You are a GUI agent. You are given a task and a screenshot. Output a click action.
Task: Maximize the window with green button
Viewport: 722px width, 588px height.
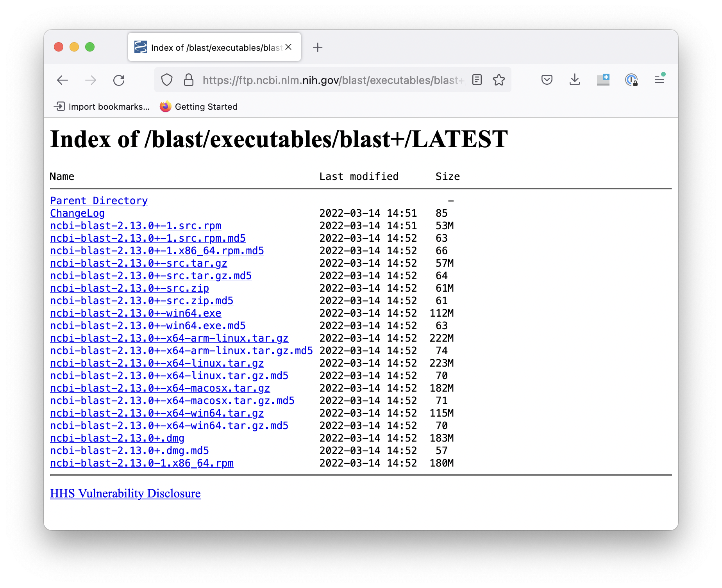(90, 47)
